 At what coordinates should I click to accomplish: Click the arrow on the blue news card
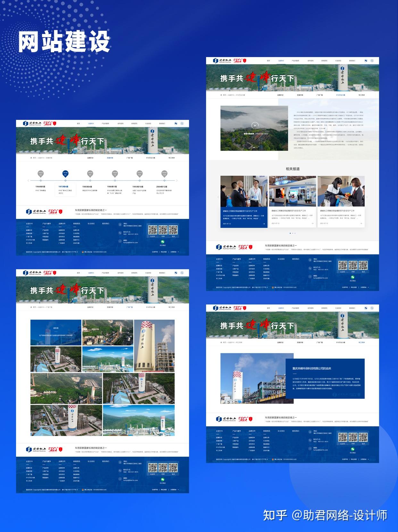(264, 224)
